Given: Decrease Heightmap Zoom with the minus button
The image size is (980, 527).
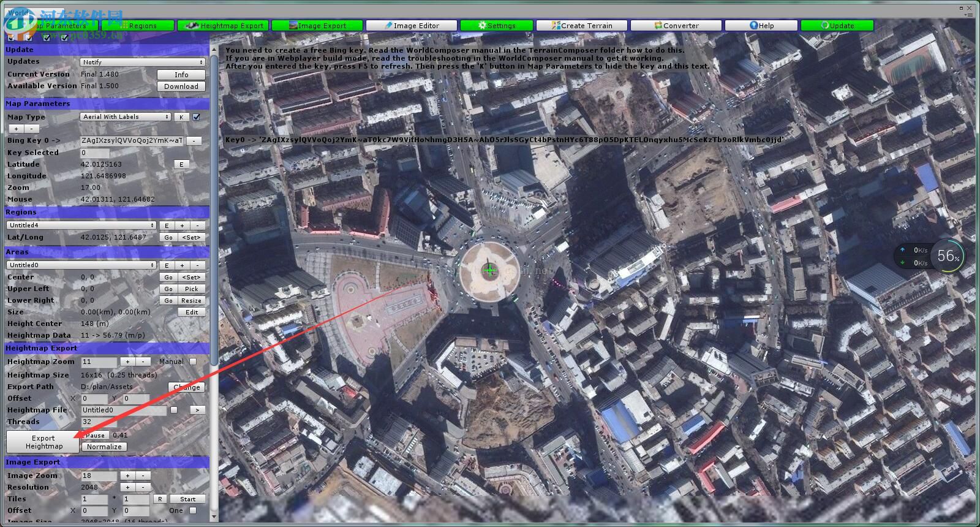Looking at the screenshot, I should pyautogui.click(x=143, y=362).
